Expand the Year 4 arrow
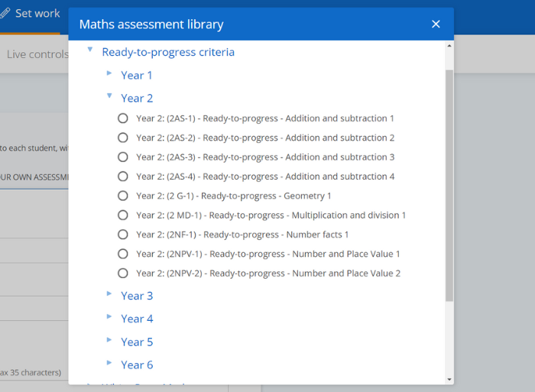Image resolution: width=535 pixels, height=392 pixels. (x=109, y=316)
